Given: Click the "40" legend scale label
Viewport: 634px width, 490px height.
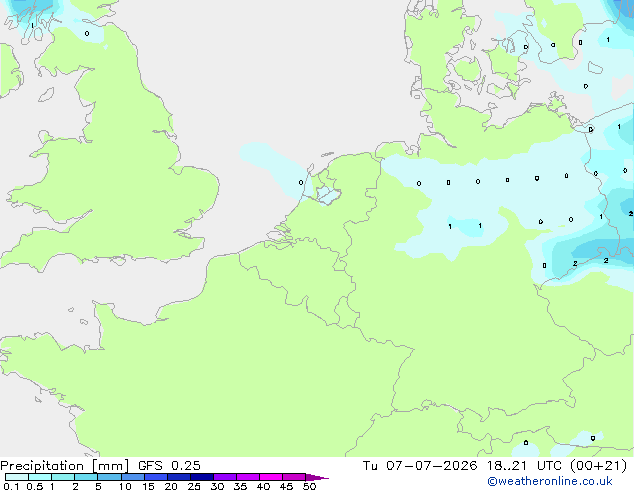Looking at the screenshot, I should point(263,486).
